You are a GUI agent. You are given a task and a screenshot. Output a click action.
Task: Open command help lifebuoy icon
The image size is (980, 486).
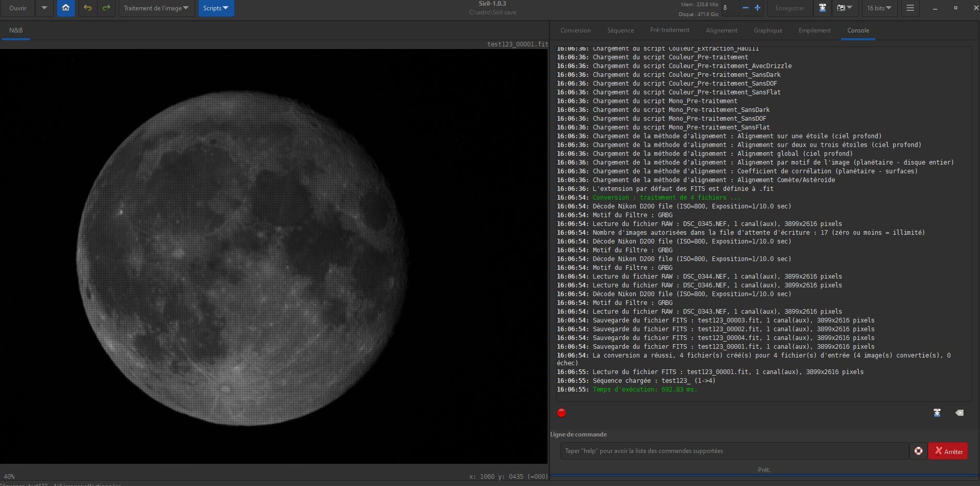pos(919,451)
